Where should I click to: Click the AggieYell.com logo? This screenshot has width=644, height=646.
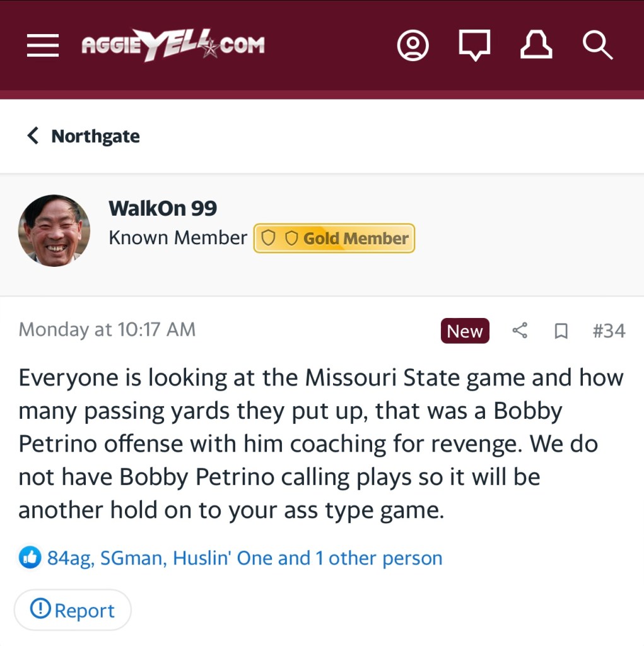pyautogui.click(x=173, y=45)
